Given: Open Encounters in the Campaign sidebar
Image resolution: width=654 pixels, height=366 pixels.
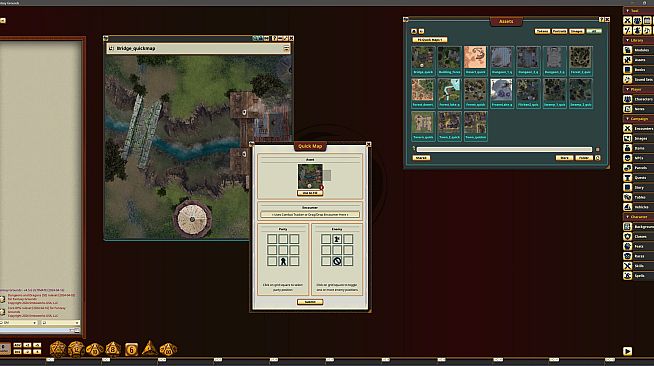Looking at the screenshot, I should tap(638, 129).
